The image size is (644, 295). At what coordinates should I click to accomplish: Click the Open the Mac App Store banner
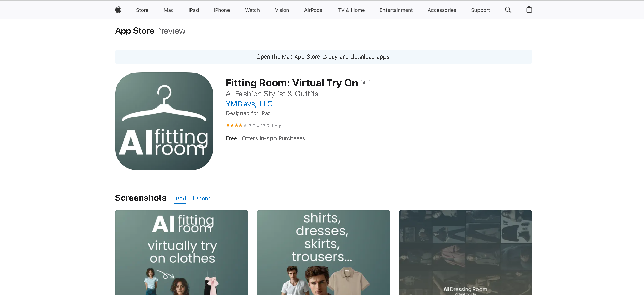point(324,57)
